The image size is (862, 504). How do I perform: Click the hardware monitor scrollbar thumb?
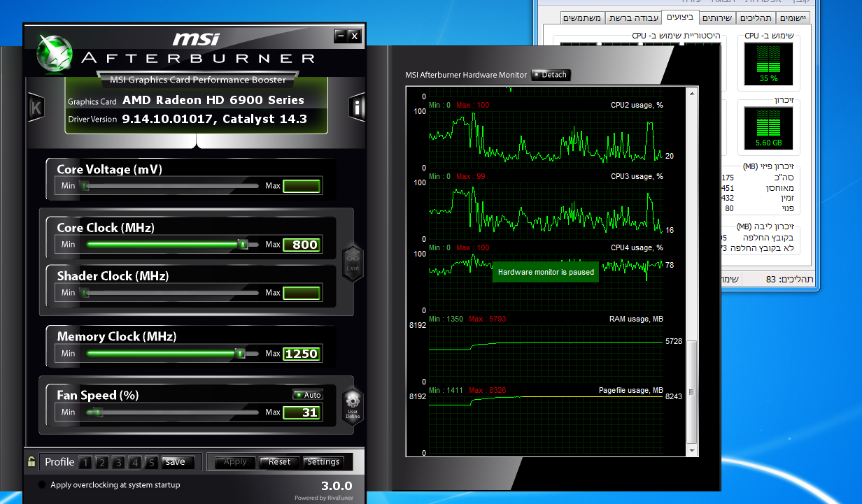[692, 391]
